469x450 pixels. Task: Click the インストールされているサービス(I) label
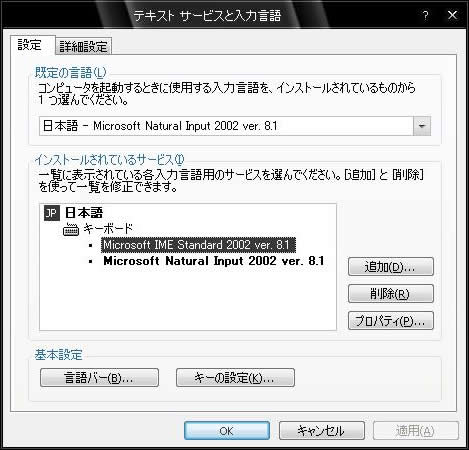click(109, 160)
